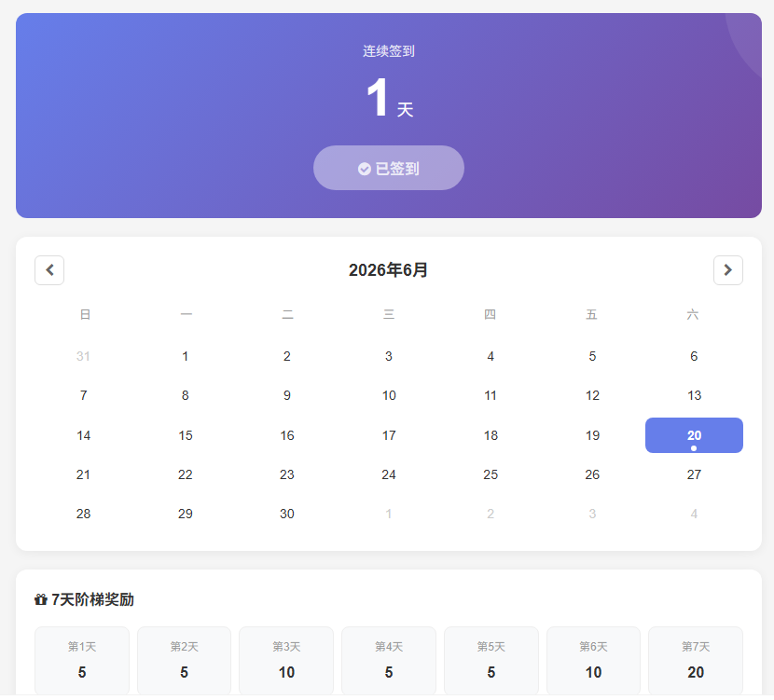Select June 11 in calendar

tap(491, 395)
